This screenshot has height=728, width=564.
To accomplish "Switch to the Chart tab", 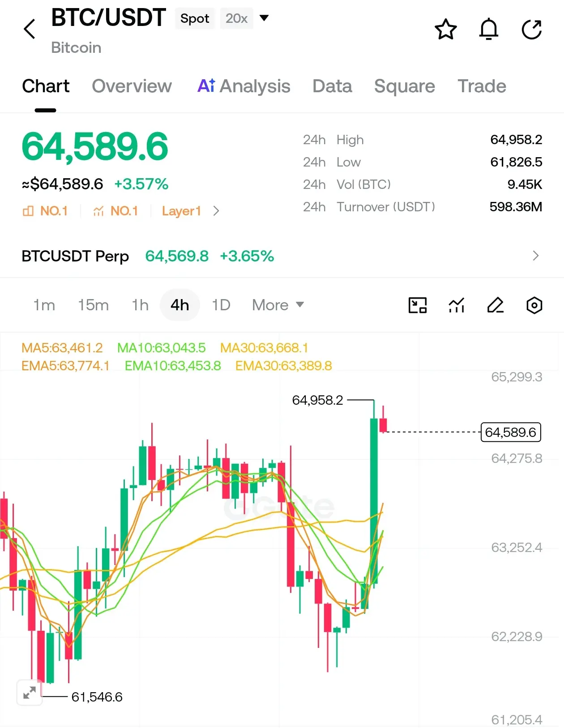I will [46, 86].
